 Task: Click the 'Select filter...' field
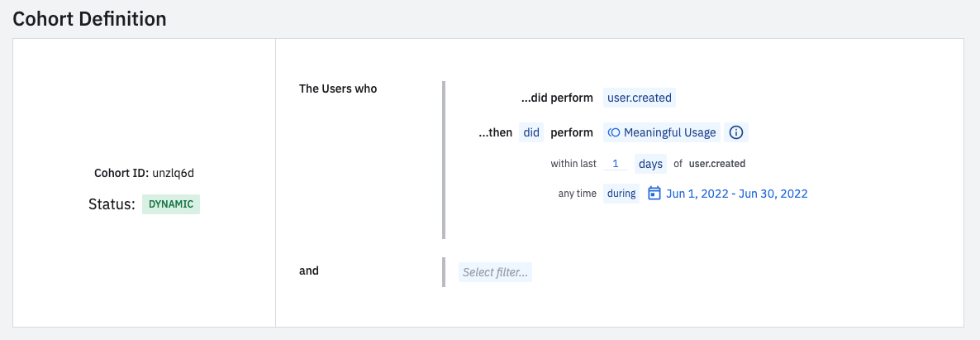tap(495, 272)
